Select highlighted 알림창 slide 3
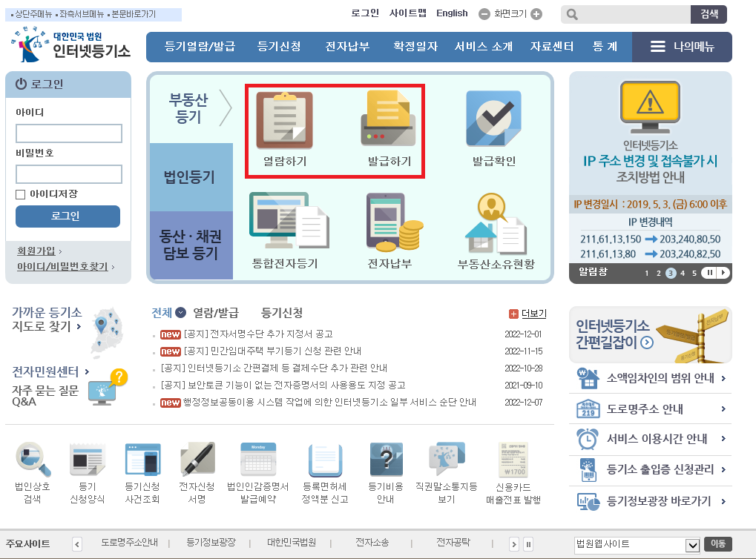Image resolution: width=756 pixels, height=559 pixels. (x=671, y=274)
